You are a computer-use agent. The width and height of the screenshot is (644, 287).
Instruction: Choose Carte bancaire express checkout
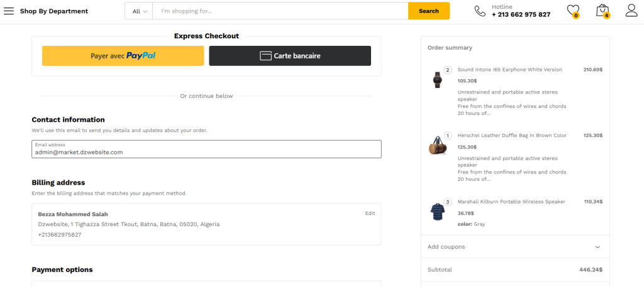pyautogui.click(x=290, y=56)
